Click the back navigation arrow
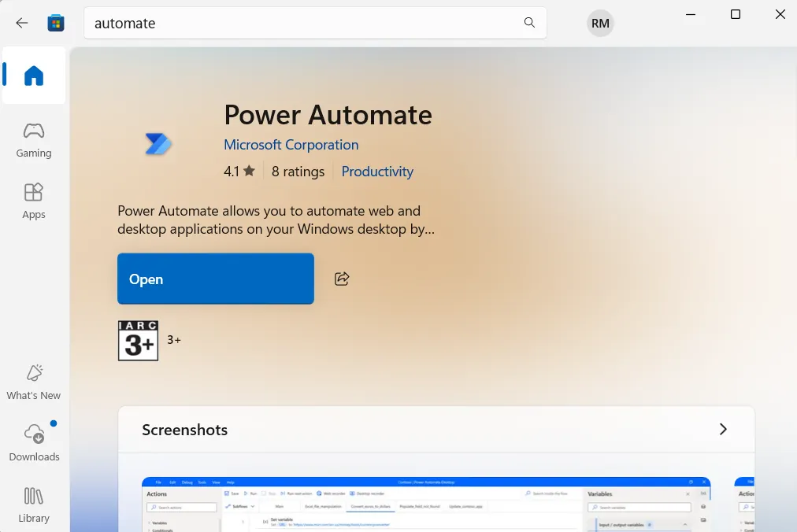797x532 pixels. tap(21, 23)
